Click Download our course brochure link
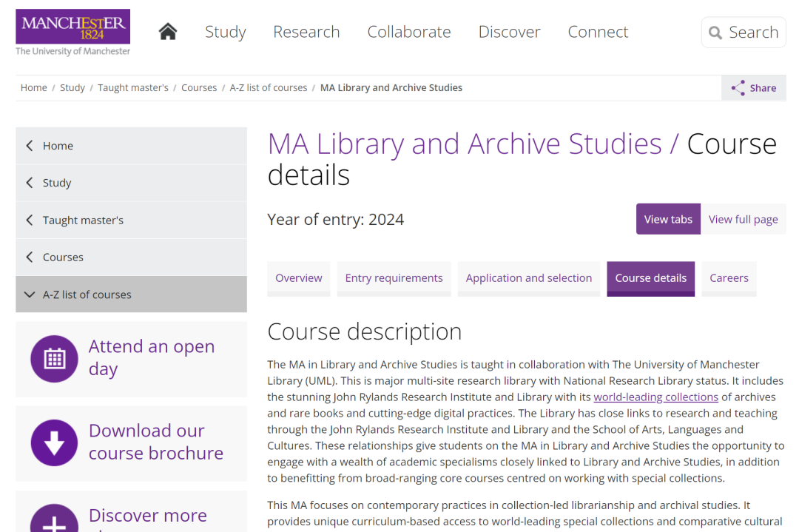This screenshot has height=532, width=799. [156, 442]
